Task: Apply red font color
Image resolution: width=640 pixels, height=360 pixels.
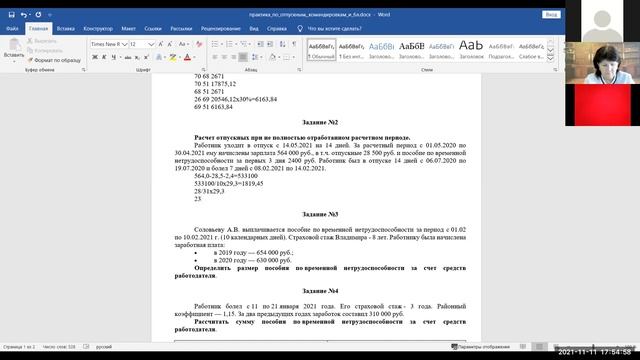Action: pyautogui.click(x=187, y=58)
